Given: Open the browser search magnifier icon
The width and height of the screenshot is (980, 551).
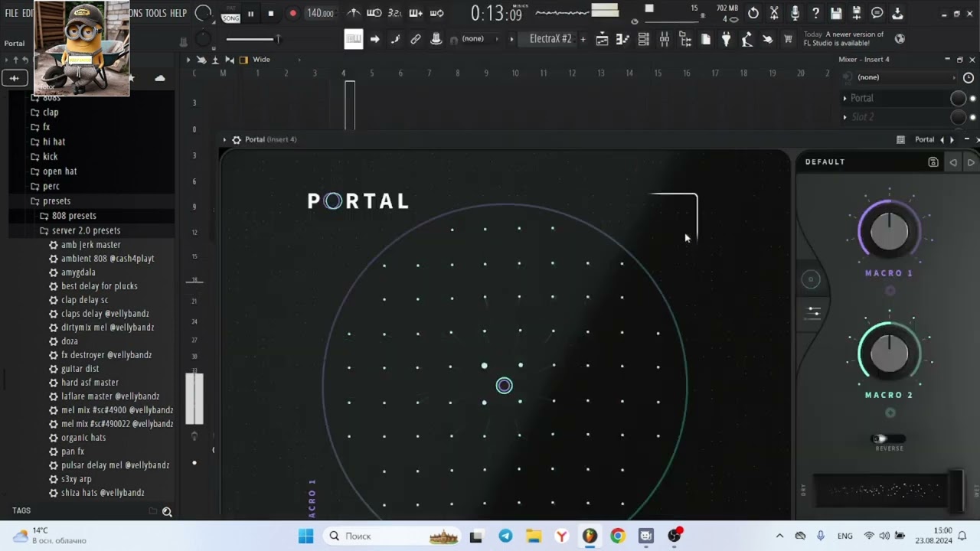Looking at the screenshot, I should click(167, 511).
